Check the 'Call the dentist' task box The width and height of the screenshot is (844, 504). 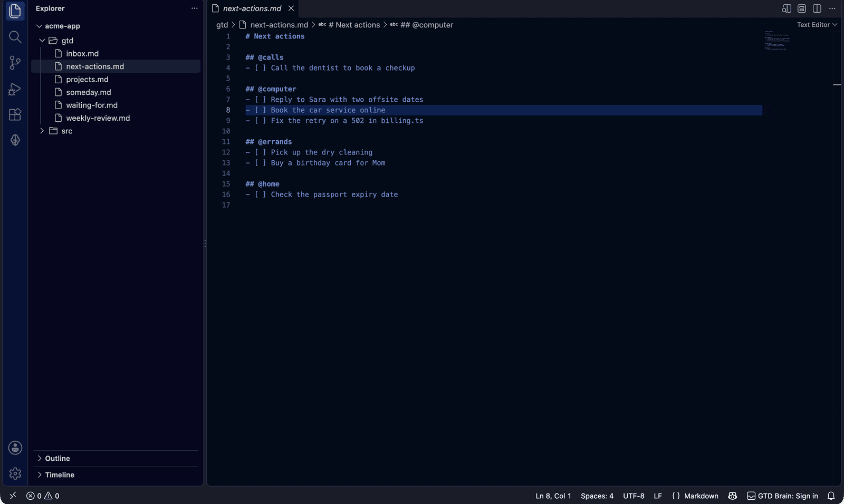pos(261,68)
